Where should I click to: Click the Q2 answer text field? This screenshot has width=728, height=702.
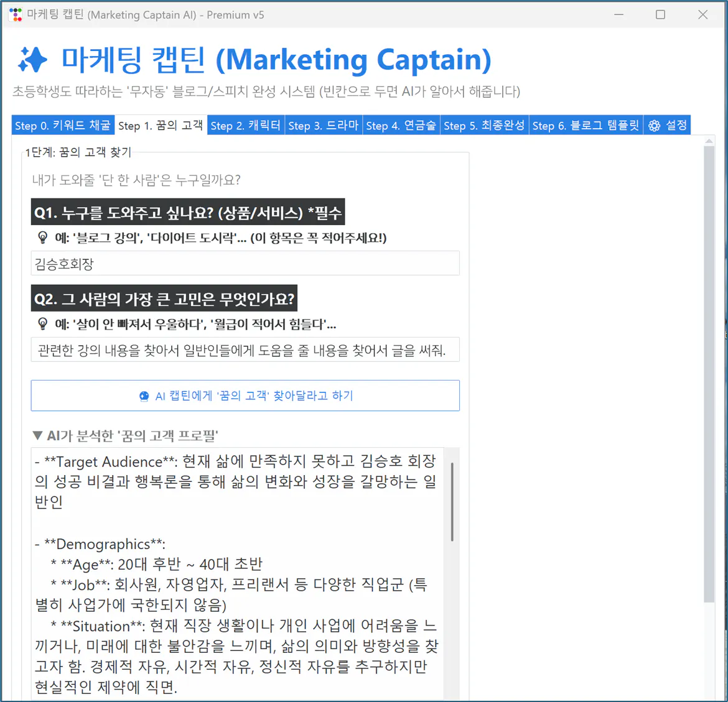[x=245, y=349]
